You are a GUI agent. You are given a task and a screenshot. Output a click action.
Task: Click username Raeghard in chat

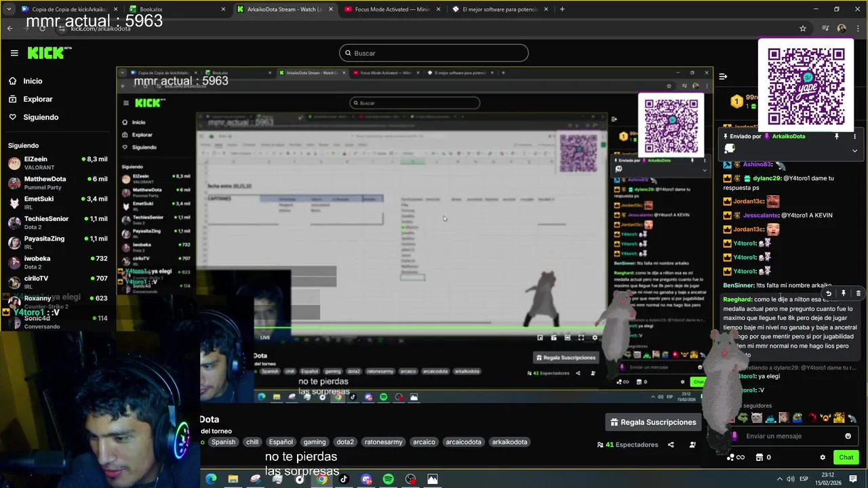point(738,299)
